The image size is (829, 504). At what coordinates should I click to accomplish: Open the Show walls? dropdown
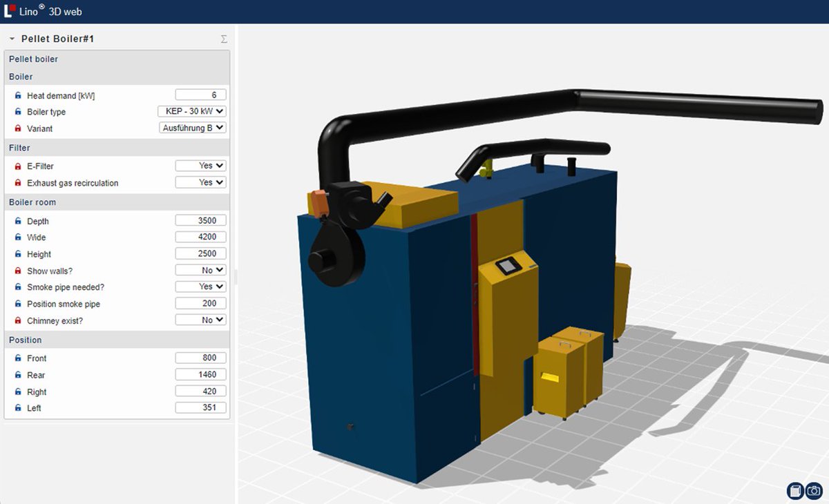(x=200, y=270)
